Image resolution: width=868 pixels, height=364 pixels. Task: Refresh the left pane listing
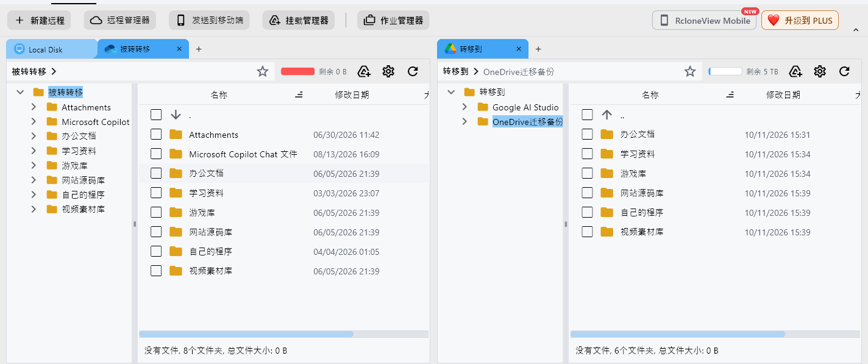coord(413,71)
